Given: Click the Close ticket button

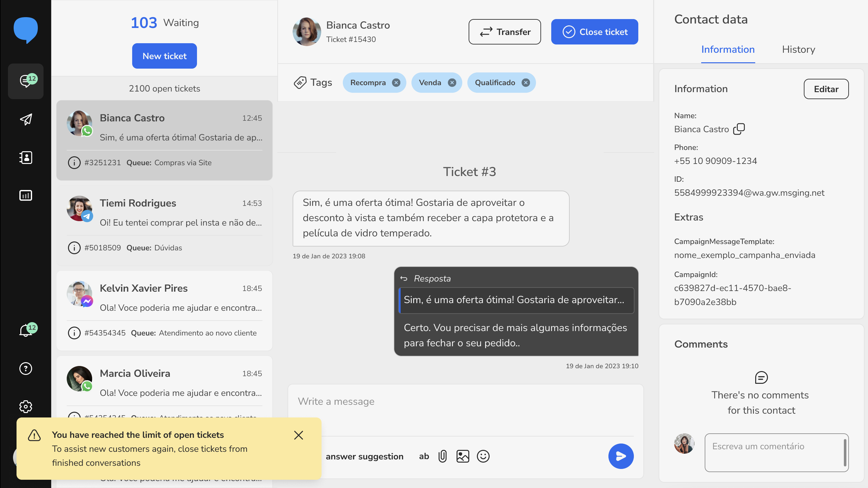Looking at the screenshot, I should pyautogui.click(x=594, y=32).
